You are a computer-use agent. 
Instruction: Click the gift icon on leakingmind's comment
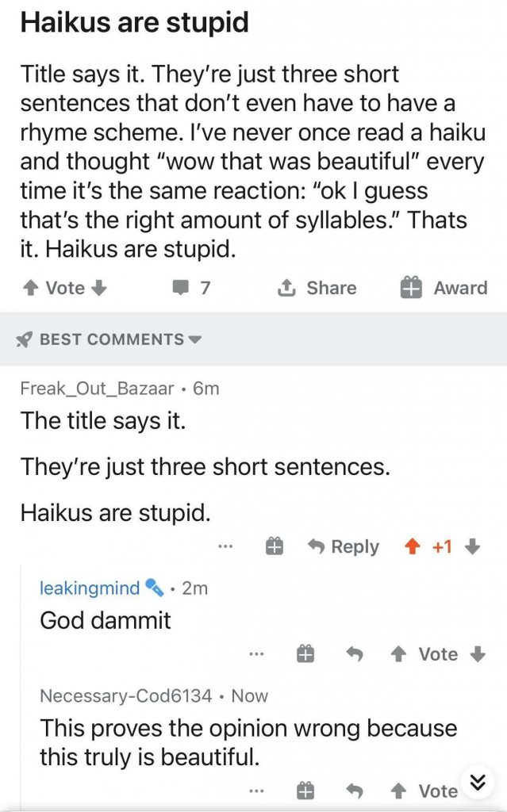305,654
